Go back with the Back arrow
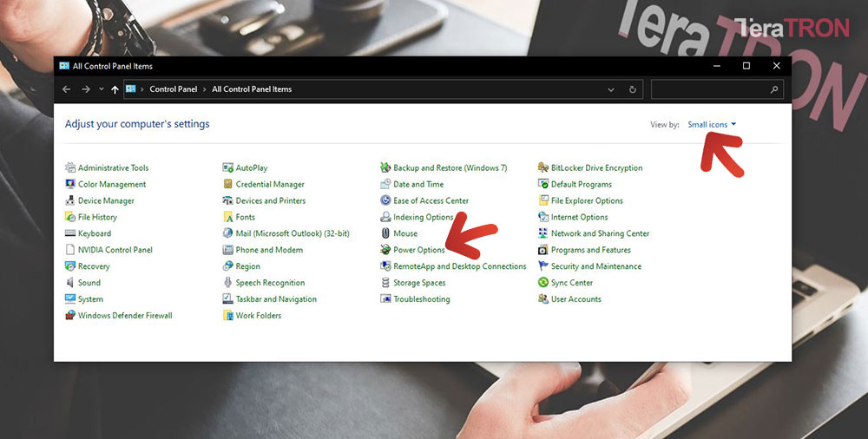The height and width of the screenshot is (439, 868). [67, 89]
